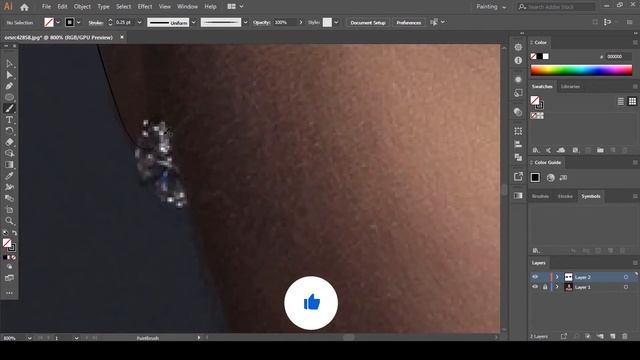Viewport: 640px width, 360px height.
Task: Expand Layer 1 contents arrow
Action: point(557,287)
